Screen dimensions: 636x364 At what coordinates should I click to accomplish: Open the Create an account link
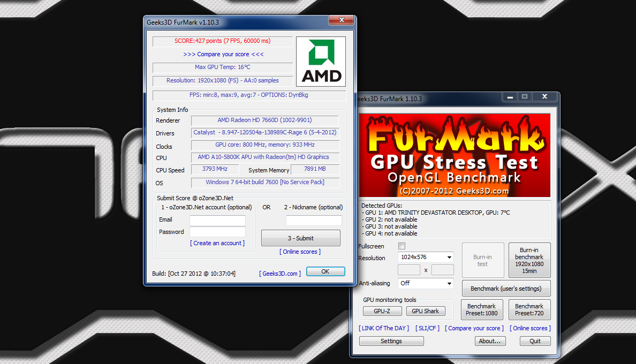pyautogui.click(x=217, y=243)
